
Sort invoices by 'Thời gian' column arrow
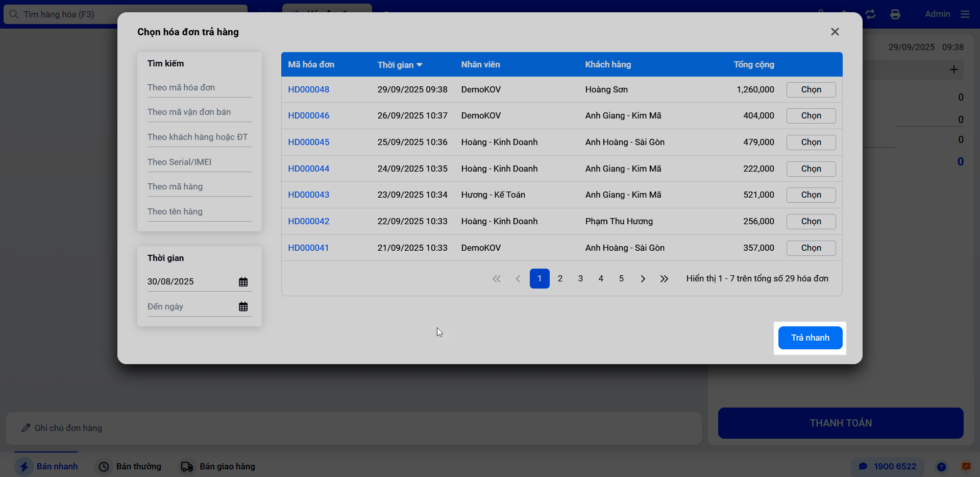pyautogui.click(x=419, y=65)
